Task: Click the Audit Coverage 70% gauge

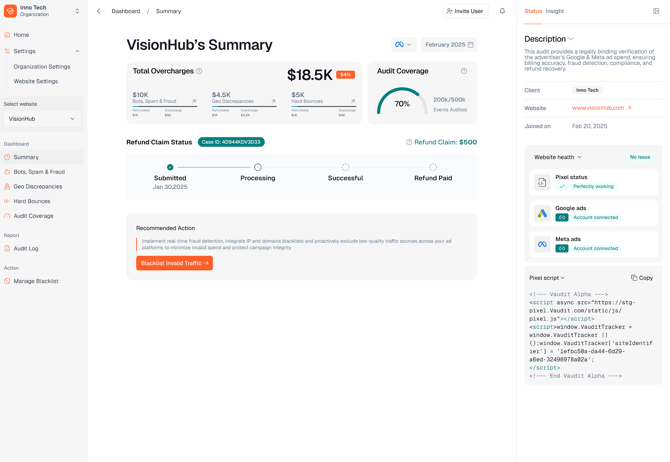Action: pos(402,102)
